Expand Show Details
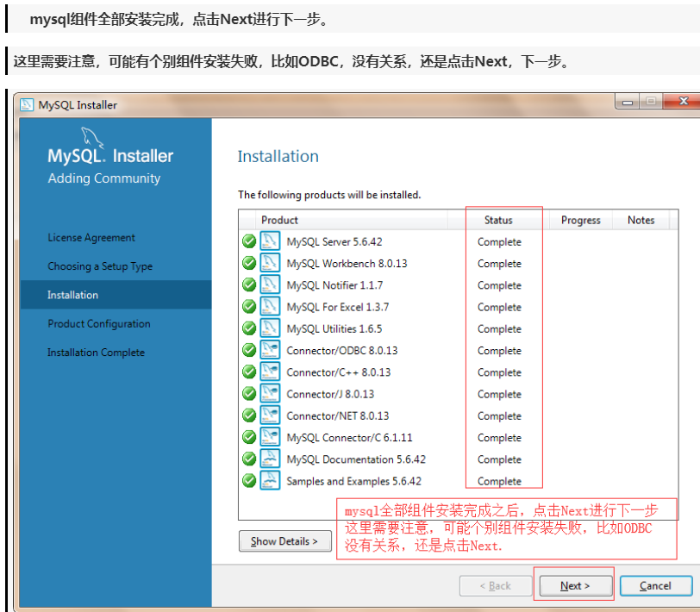This screenshot has height=612, width=700. (x=284, y=541)
